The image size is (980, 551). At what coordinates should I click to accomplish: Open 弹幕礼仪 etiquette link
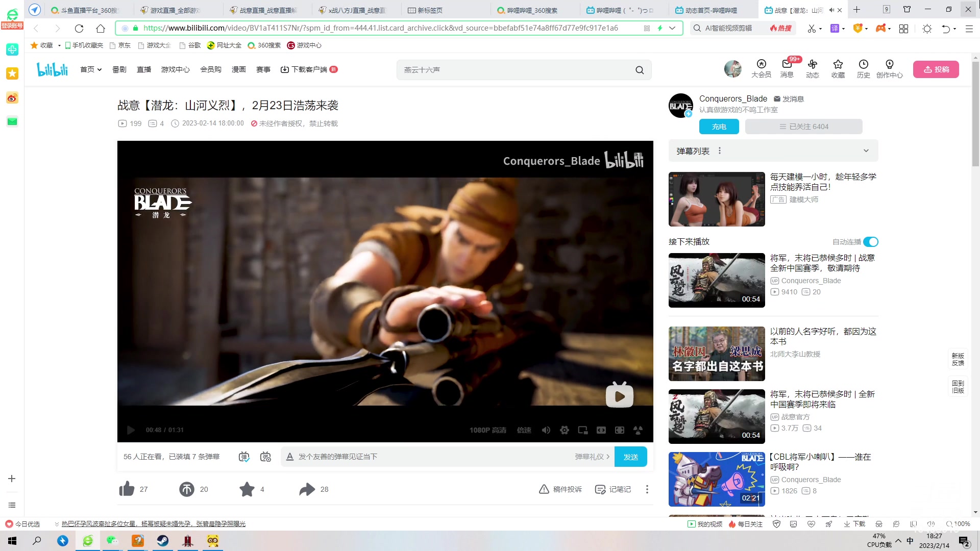tap(592, 457)
